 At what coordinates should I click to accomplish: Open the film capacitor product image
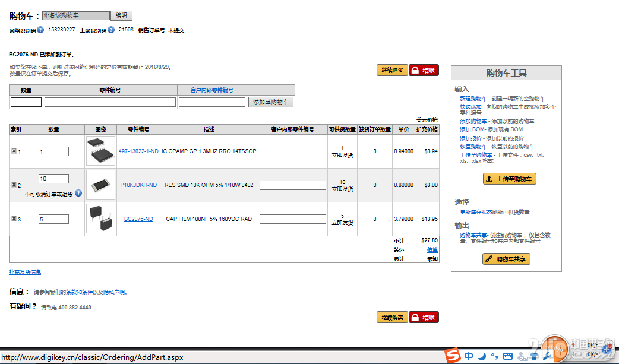point(100,219)
